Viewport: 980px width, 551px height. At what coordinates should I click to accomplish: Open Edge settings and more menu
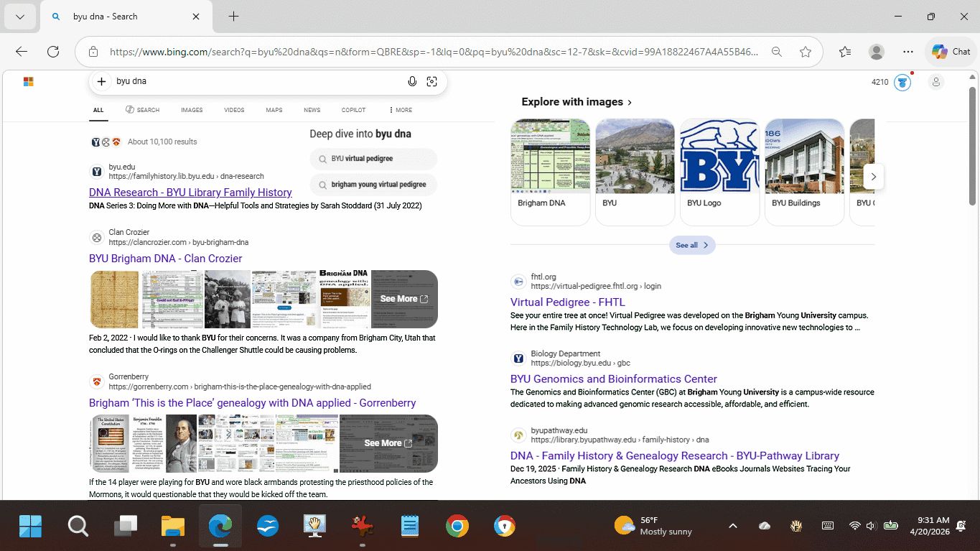[908, 52]
